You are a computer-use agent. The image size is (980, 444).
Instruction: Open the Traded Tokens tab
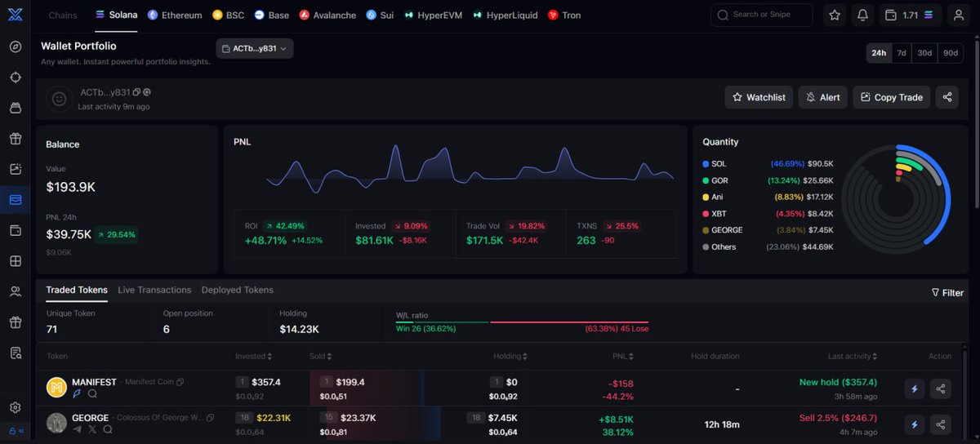(77, 290)
